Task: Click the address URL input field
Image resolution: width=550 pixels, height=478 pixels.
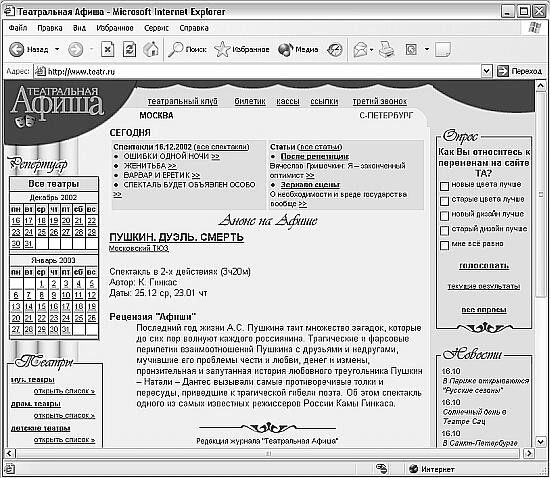Action: click(257, 71)
